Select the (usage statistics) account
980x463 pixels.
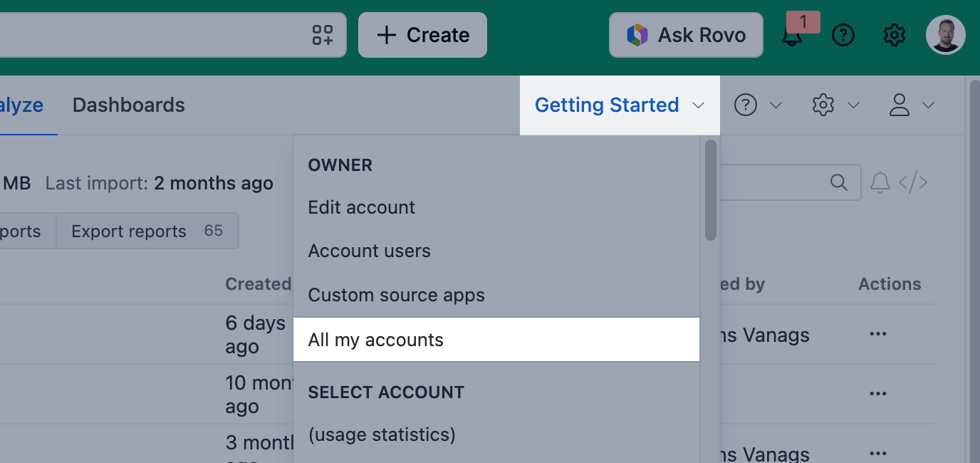tap(496, 435)
